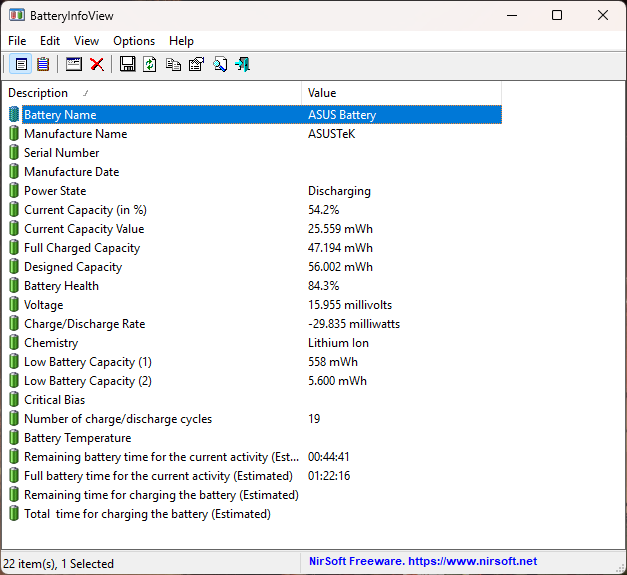Minimize the BatteryInfoView window
The width and height of the screenshot is (627, 575).
point(512,15)
